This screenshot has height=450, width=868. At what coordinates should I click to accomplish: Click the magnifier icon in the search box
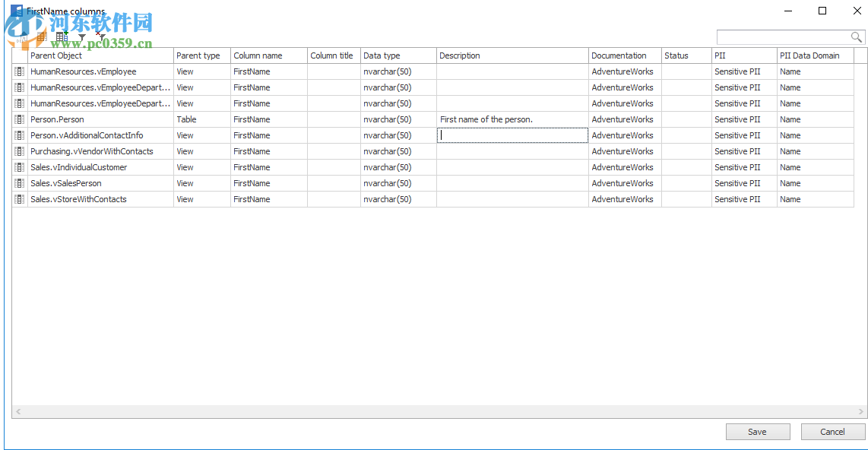point(856,37)
